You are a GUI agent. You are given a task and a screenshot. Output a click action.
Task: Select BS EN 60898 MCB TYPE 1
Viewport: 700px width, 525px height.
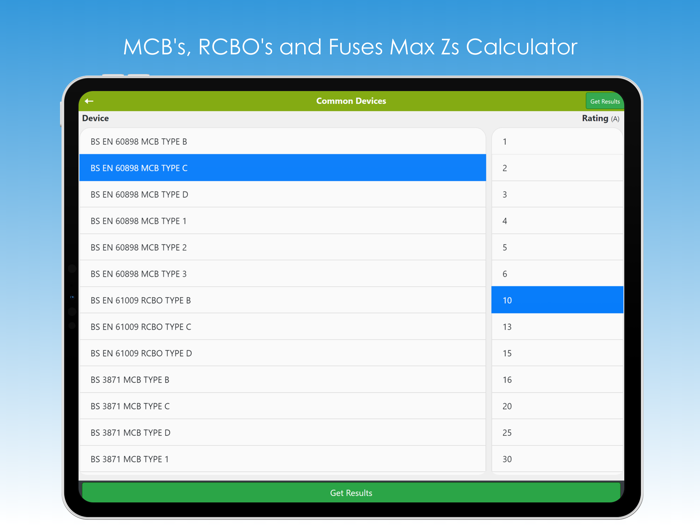[x=282, y=221]
